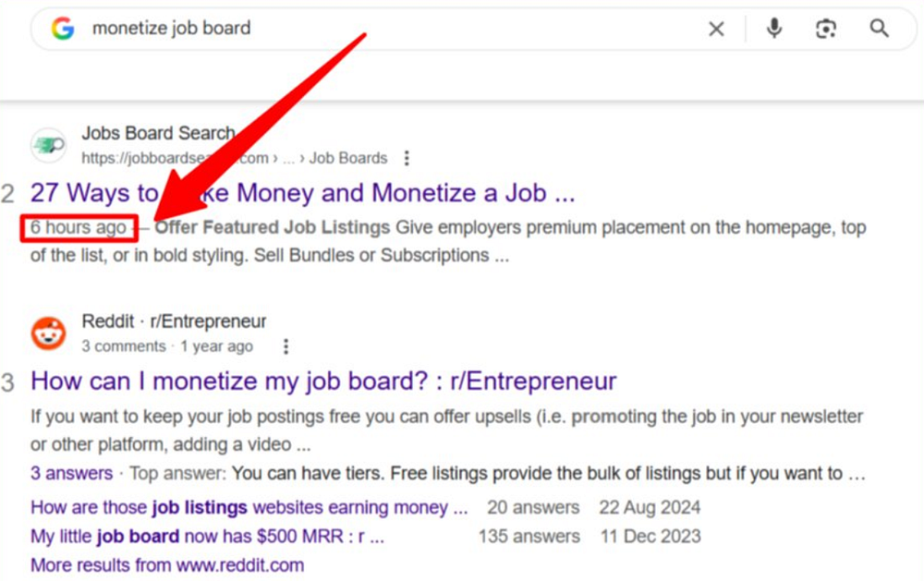Click the '3 answers' link
This screenshot has height=581, width=924.
(71, 474)
